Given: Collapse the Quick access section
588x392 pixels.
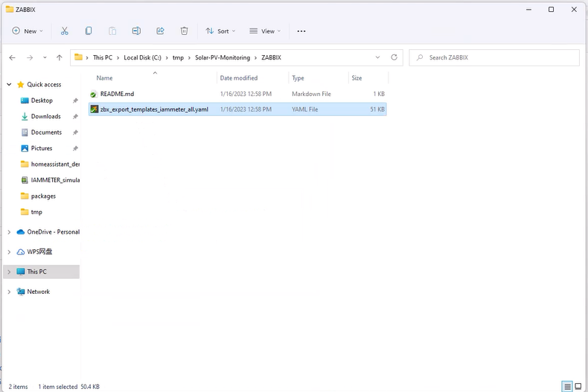Looking at the screenshot, I should click(x=9, y=85).
